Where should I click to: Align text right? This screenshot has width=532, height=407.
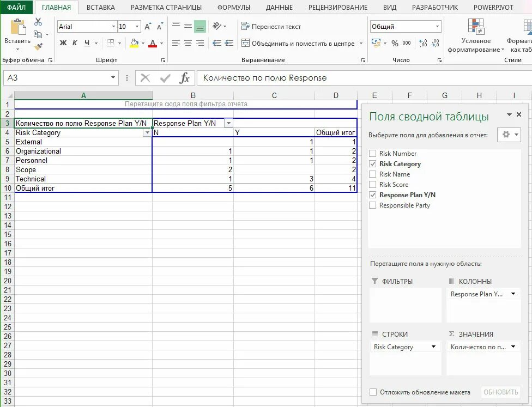(x=200, y=43)
